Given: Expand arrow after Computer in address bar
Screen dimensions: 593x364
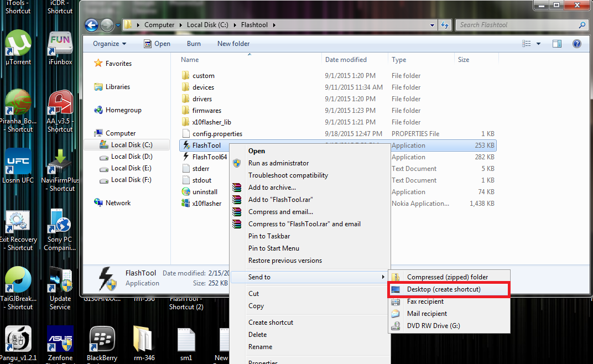Looking at the screenshot, I should click(x=181, y=25).
